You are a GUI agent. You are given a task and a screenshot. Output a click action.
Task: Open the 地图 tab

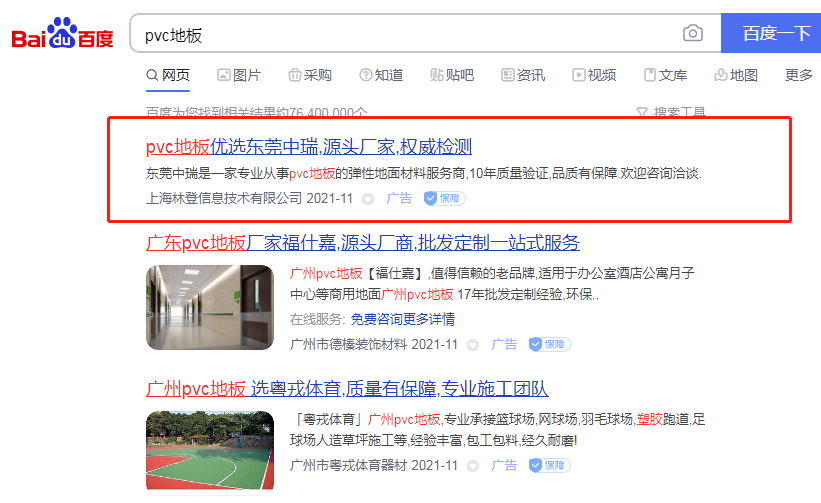click(x=736, y=75)
